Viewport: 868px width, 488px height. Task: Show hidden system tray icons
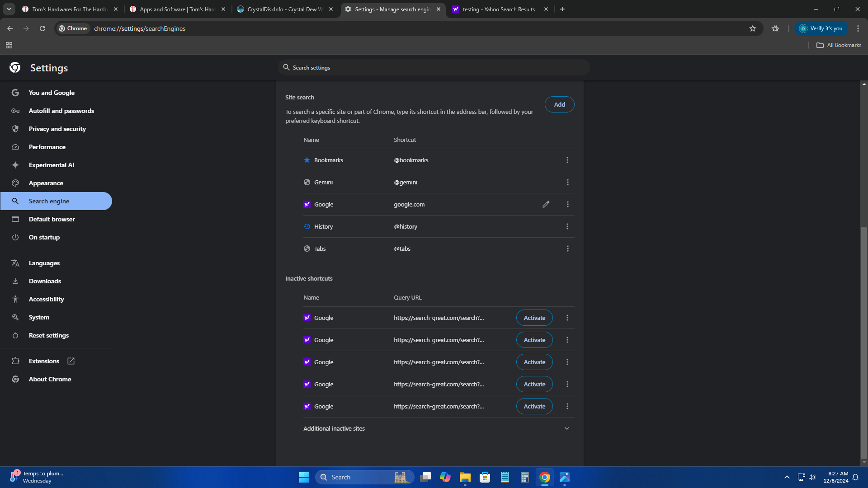[x=787, y=477]
